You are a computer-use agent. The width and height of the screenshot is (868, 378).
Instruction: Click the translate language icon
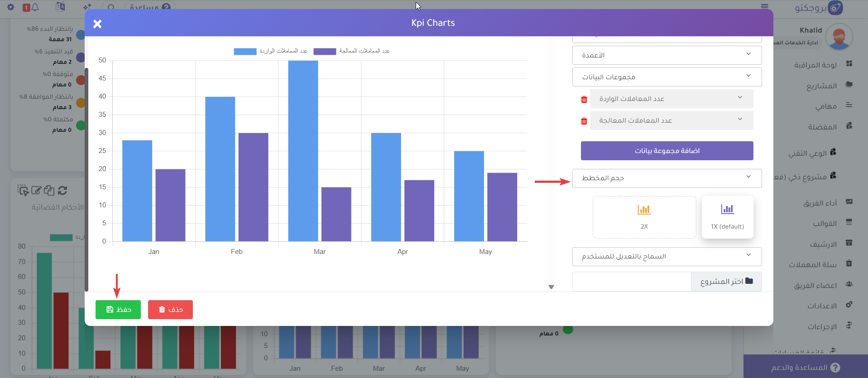click(60, 7)
